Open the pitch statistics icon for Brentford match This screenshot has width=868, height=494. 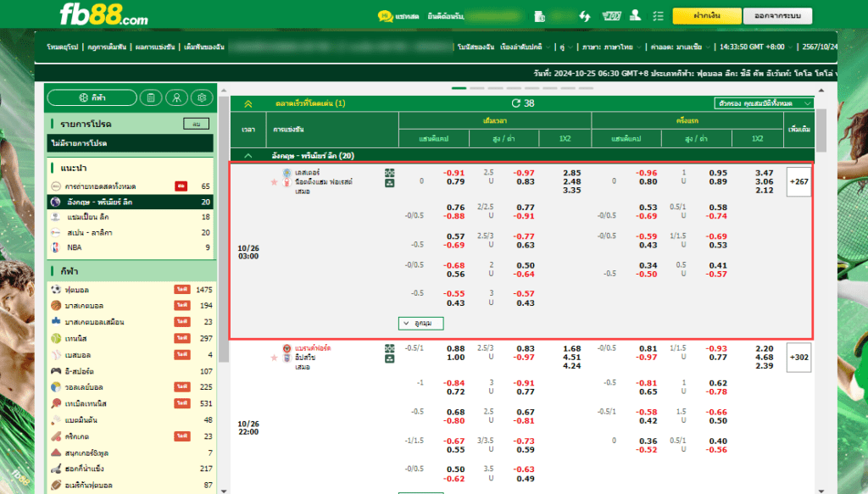(390, 348)
